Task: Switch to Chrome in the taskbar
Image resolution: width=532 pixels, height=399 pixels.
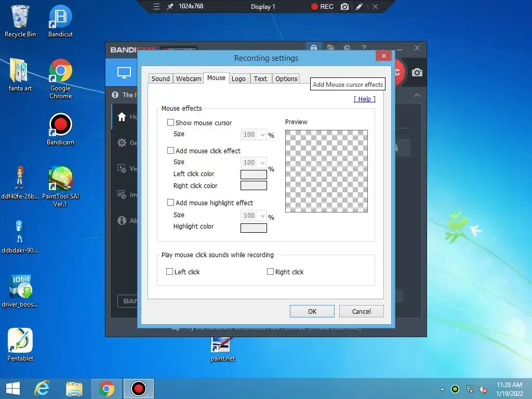Action: coord(106,389)
